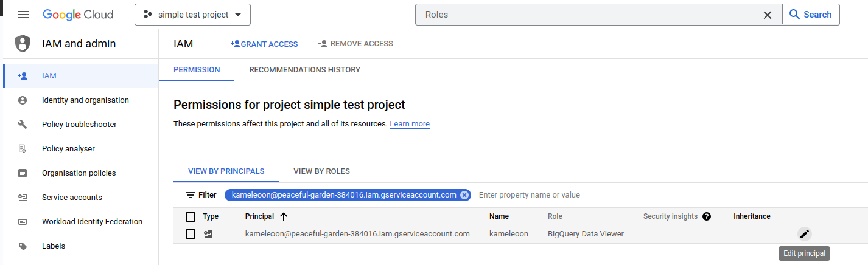Click the pencil Edit principal icon
The height and width of the screenshot is (265, 868).
pyautogui.click(x=804, y=234)
